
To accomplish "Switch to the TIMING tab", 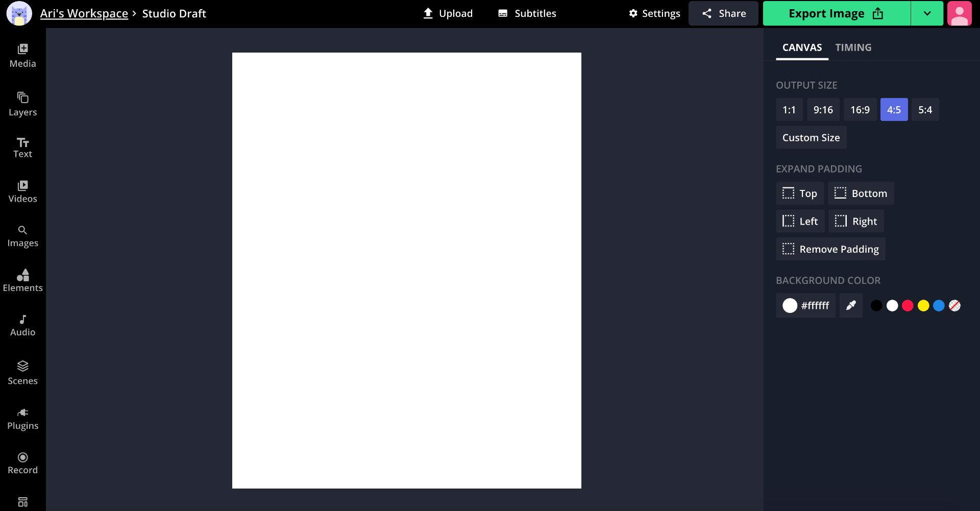I will [853, 47].
